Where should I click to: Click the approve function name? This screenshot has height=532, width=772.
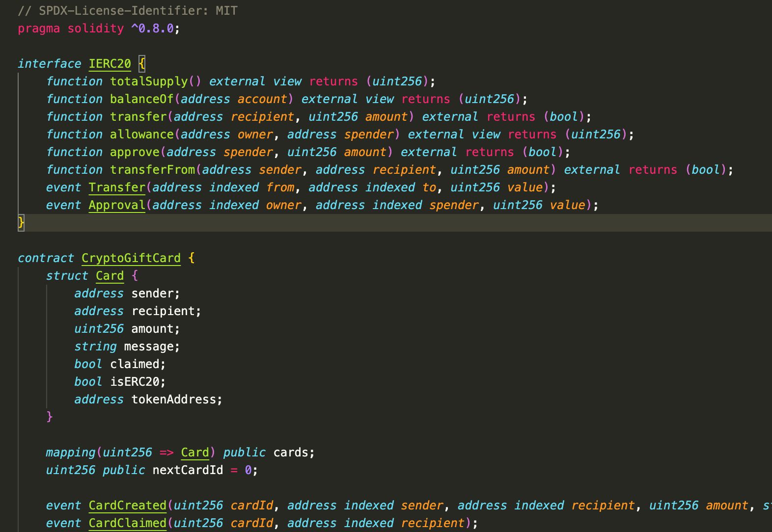click(x=135, y=152)
